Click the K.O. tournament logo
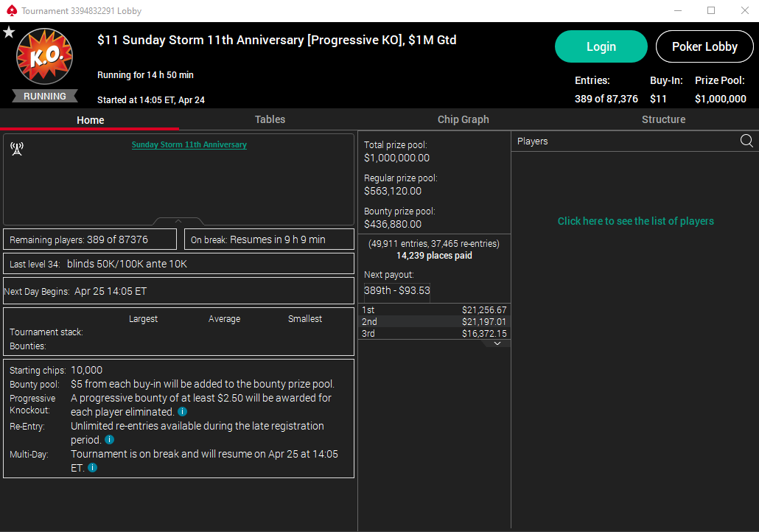The width and height of the screenshot is (759, 532). (44, 56)
